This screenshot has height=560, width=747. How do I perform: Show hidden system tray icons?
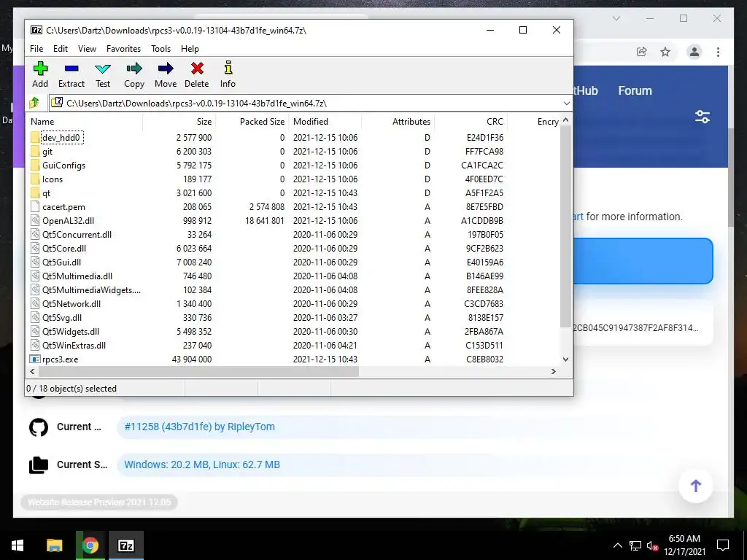(x=617, y=545)
